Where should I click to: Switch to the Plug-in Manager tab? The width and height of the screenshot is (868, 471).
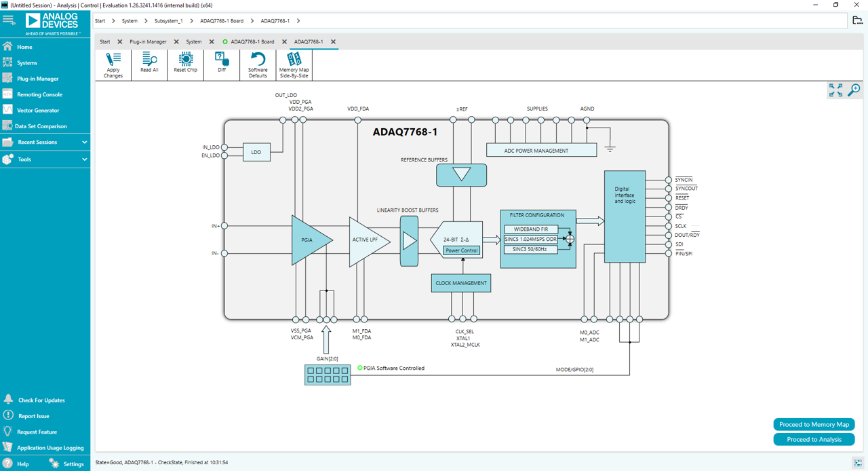point(148,41)
